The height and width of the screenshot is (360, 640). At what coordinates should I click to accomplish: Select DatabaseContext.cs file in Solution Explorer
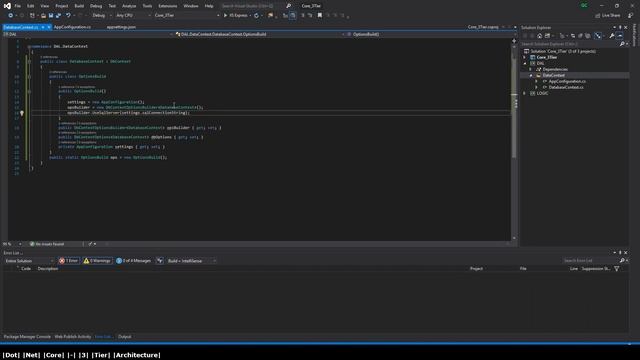pos(566,87)
